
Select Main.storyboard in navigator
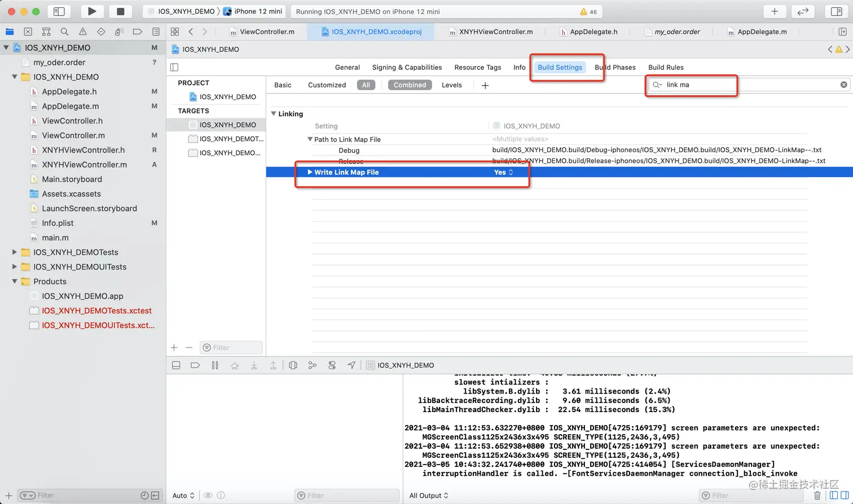tap(72, 179)
